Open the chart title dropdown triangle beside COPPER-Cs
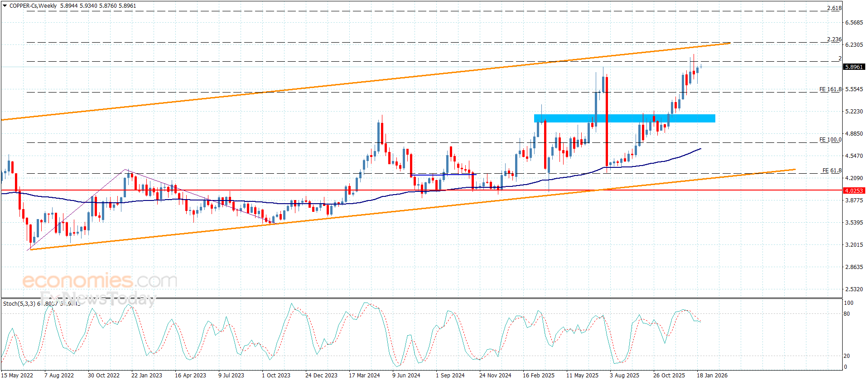Image resolution: width=868 pixels, height=381 pixels. 5,6
